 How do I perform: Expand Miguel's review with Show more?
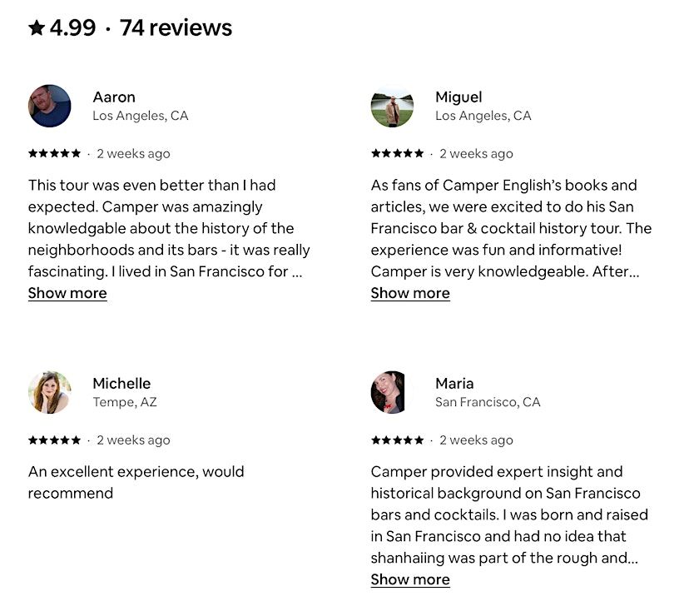(410, 293)
